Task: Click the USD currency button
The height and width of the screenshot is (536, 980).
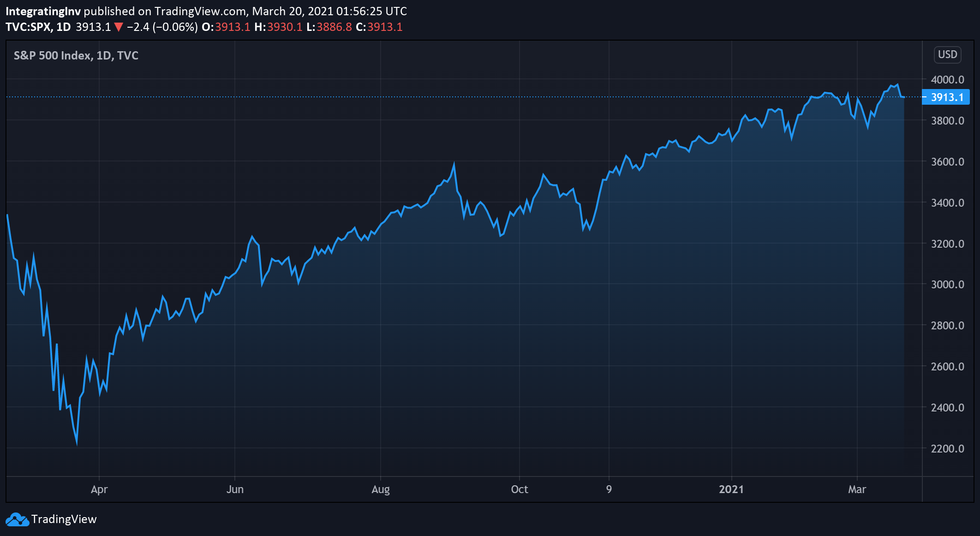Action: (947, 54)
